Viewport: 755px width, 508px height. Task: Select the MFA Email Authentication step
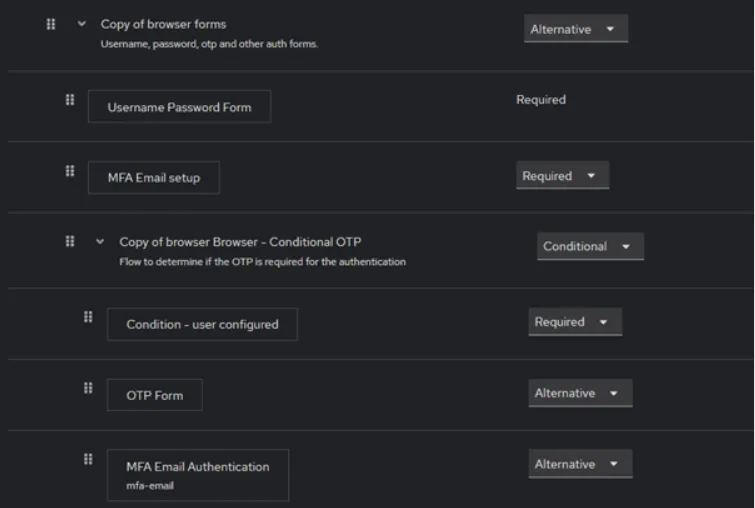(x=198, y=475)
